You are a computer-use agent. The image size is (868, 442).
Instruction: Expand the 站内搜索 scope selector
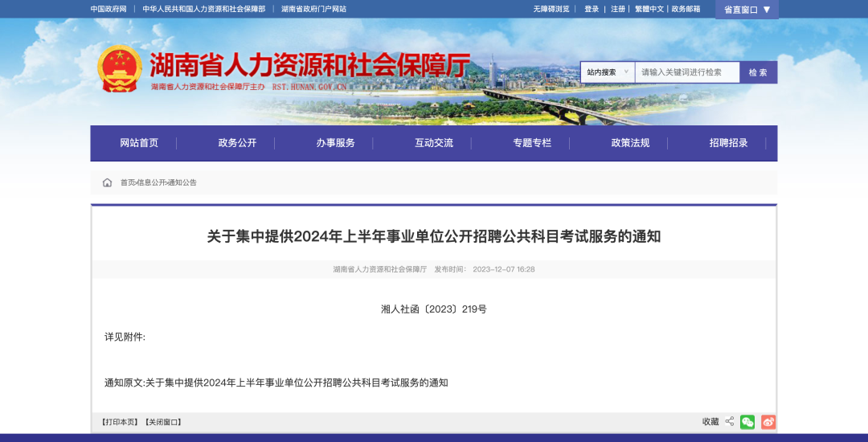click(x=608, y=72)
